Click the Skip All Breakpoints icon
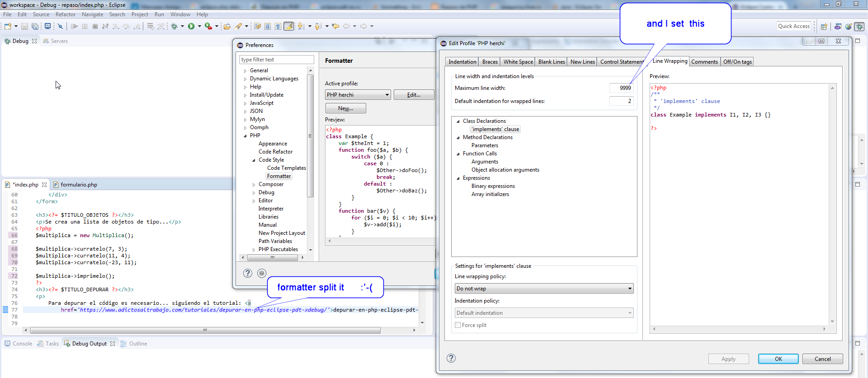Image resolution: width=868 pixels, height=378 pixels. [60, 26]
